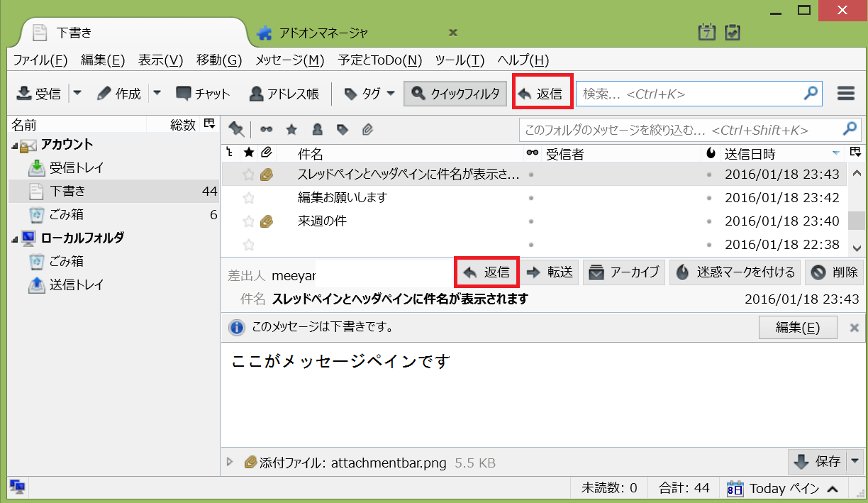Screen dimensions: 868x503
Task: Click the calendar tab icon in title bar
Action: tap(706, 32)
